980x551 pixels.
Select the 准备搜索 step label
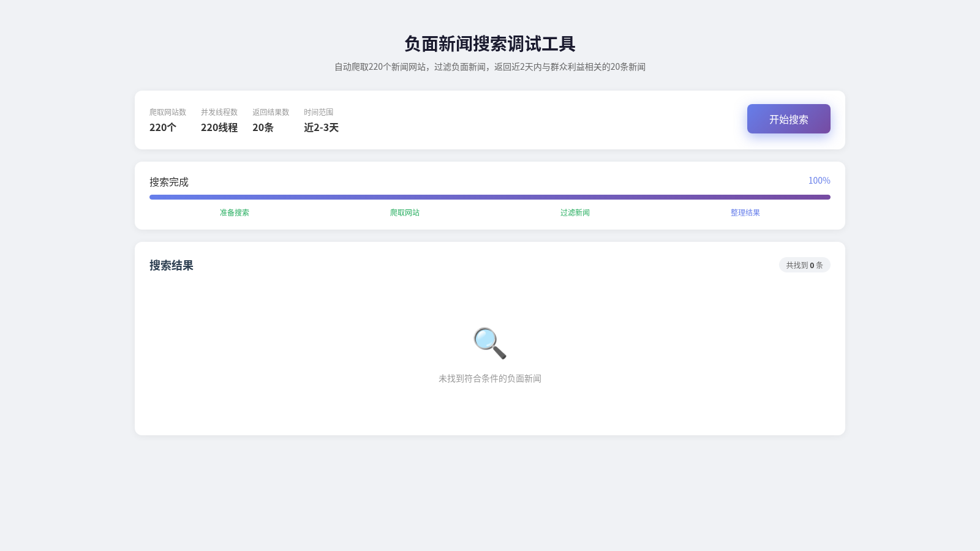coord(235,212)
